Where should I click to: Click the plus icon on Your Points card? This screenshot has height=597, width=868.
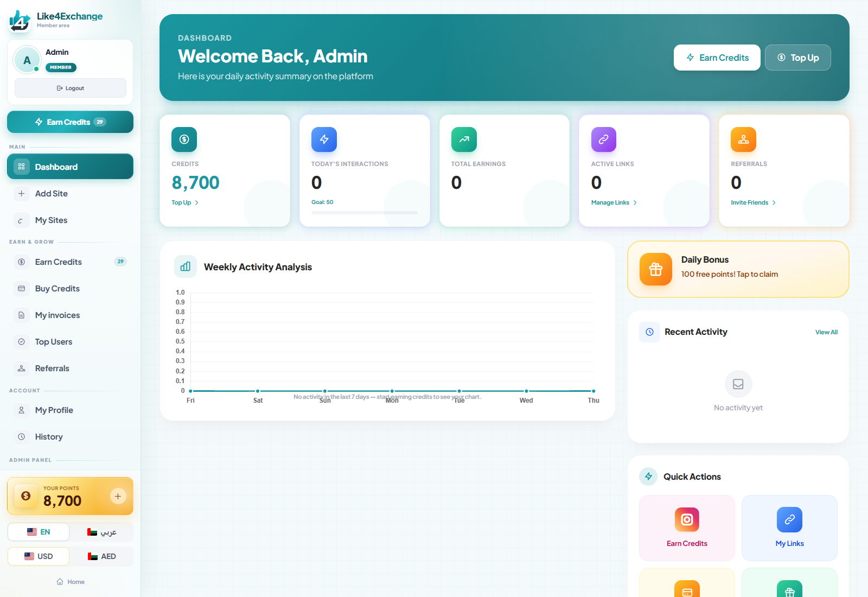click(118, 496)
